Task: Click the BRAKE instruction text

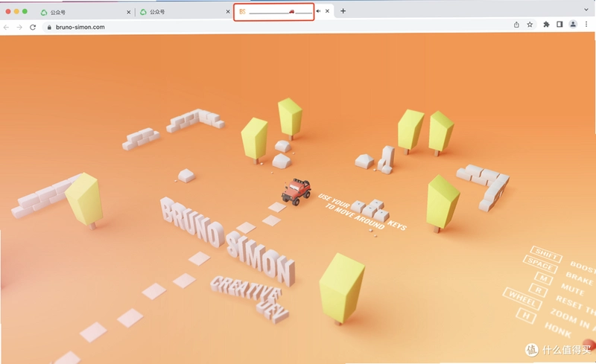Action: click(x=580, y=278)
